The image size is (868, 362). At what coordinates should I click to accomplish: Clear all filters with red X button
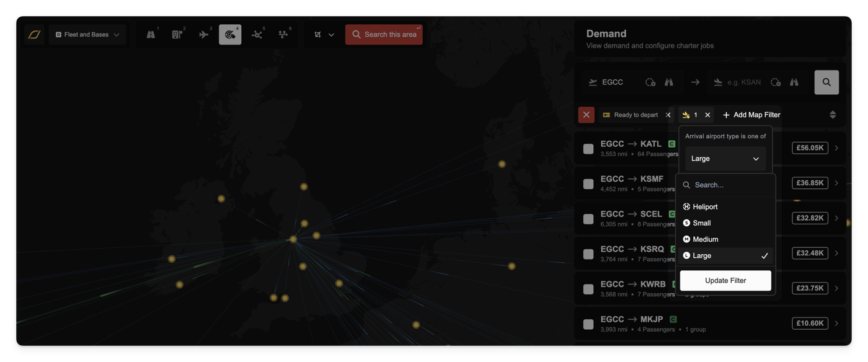[586, 115]
